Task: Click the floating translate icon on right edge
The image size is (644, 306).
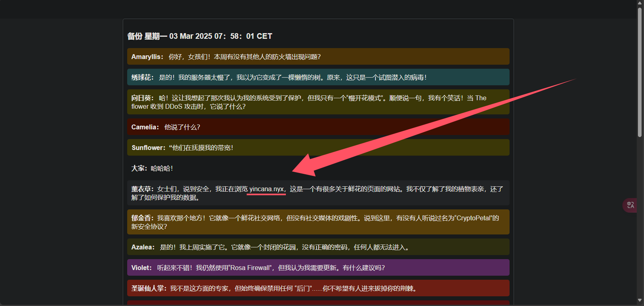Action: click(x=631, y=205)
